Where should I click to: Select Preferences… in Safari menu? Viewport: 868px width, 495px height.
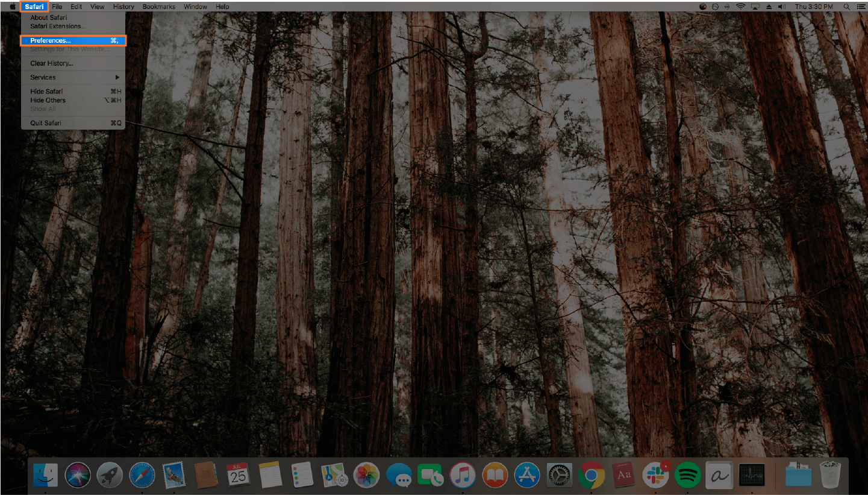pos(73,40)
